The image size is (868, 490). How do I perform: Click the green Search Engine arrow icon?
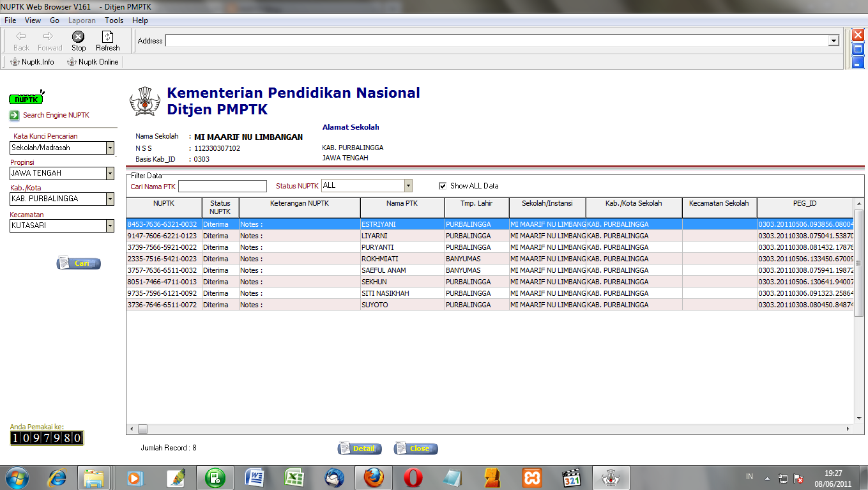coord(15,116)
